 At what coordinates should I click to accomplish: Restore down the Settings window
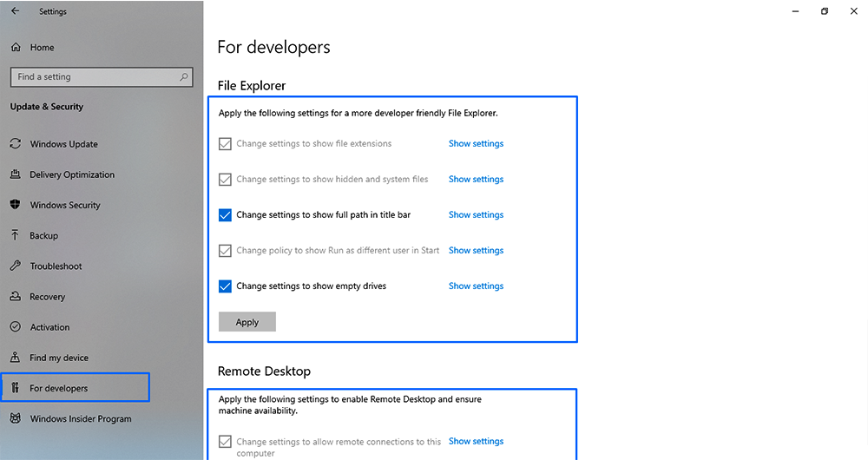coord(825,11)
